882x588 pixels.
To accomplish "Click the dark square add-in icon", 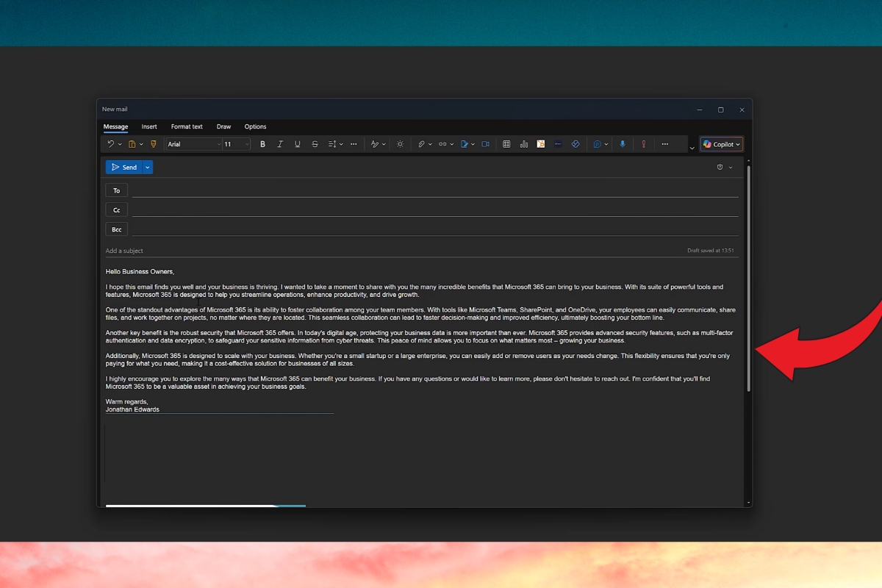I will [x=558, y=144].
